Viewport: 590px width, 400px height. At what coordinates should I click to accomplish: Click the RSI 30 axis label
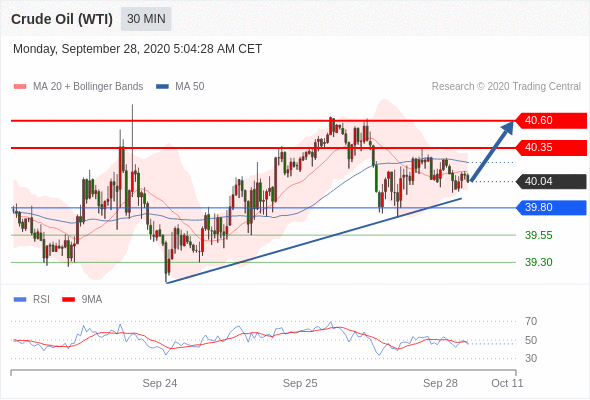point(531,358)
